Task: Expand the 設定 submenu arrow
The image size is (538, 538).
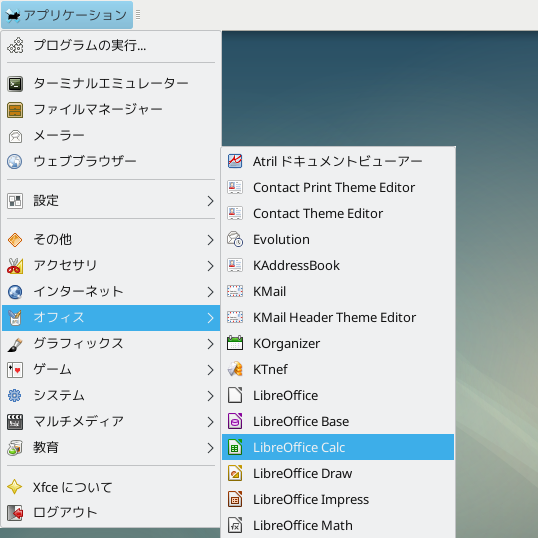Action: point(211,201)
